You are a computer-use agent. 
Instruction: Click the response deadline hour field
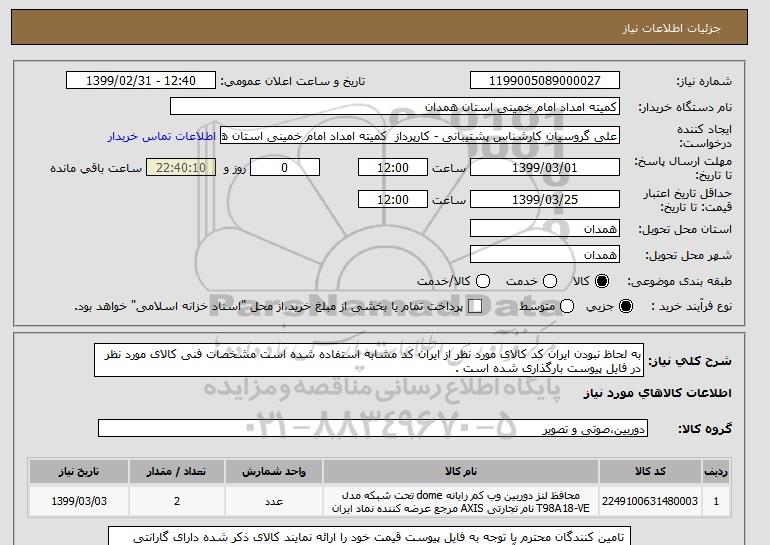(x=393, y=167)
